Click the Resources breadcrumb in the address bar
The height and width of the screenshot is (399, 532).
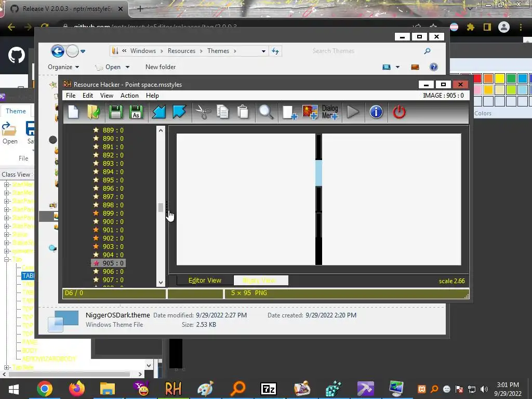coord(181,51)
